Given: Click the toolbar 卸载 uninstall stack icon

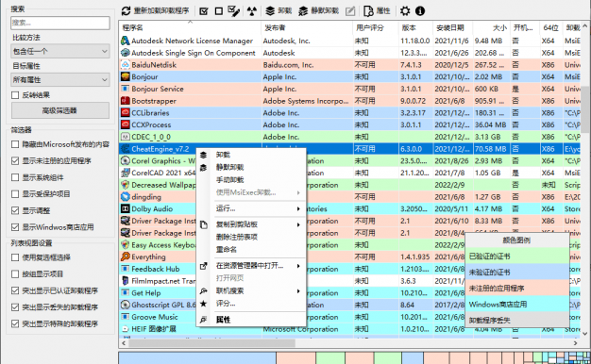Looking at the screenshot, I should click(270, 11).
